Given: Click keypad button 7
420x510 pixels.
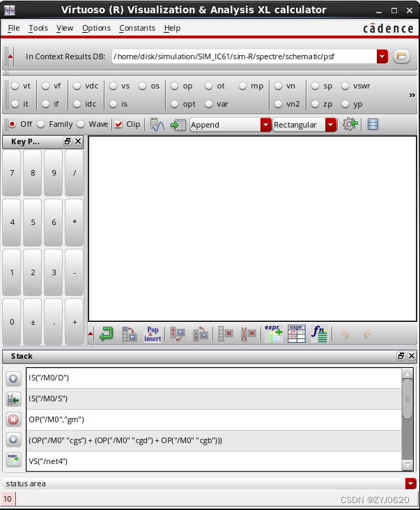Looking at the screenshot, I should tap(12, 173).
